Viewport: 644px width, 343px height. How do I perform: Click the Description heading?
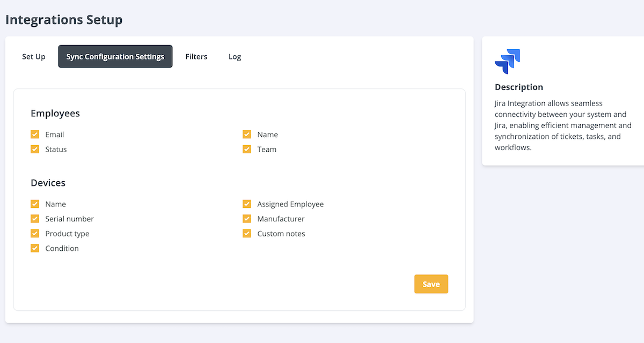click(518, 87)
